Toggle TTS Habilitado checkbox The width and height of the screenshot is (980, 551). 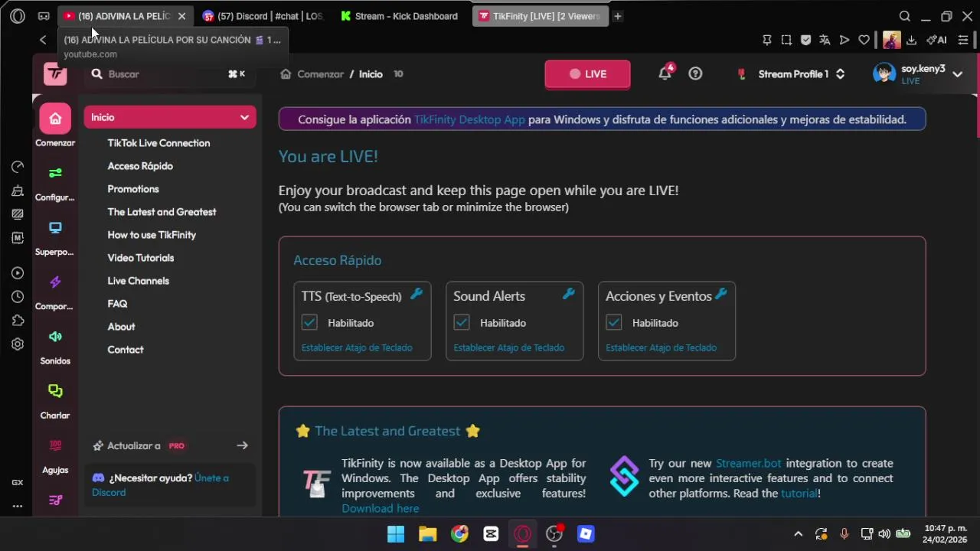point(309,323)
